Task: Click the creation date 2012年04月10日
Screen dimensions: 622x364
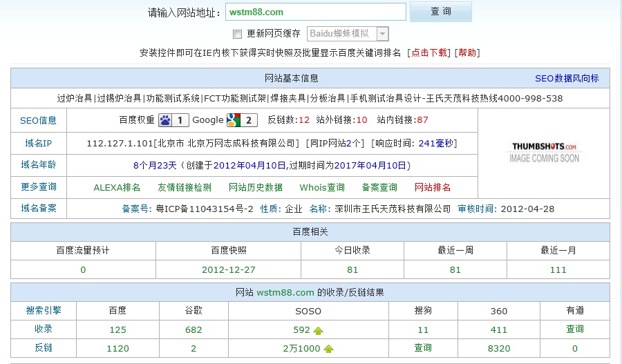Action: click(249, 166)
